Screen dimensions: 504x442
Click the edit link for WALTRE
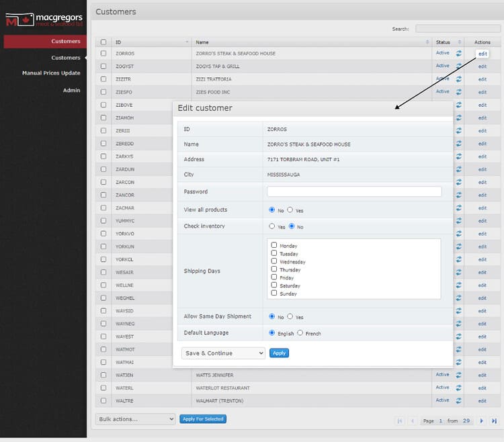(x=482, y=401)
